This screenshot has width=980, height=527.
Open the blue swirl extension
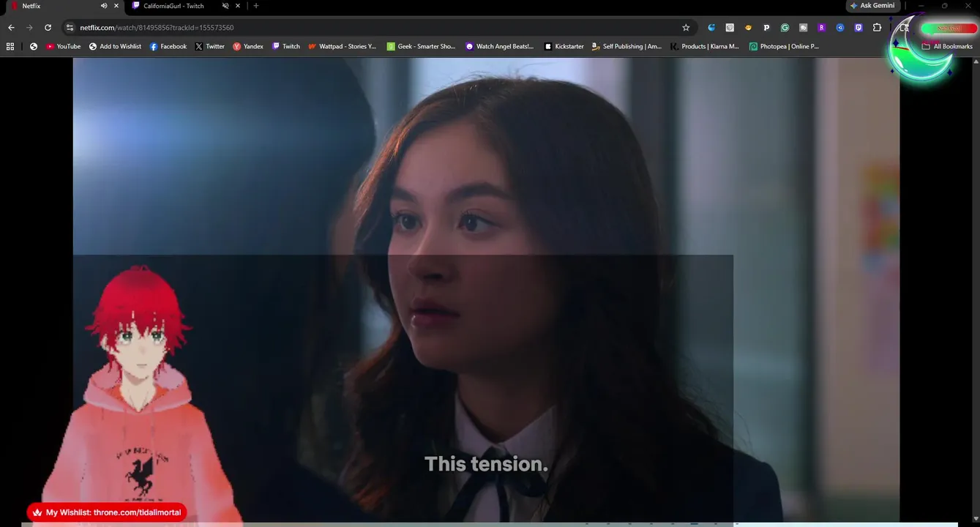coord(711,28)
